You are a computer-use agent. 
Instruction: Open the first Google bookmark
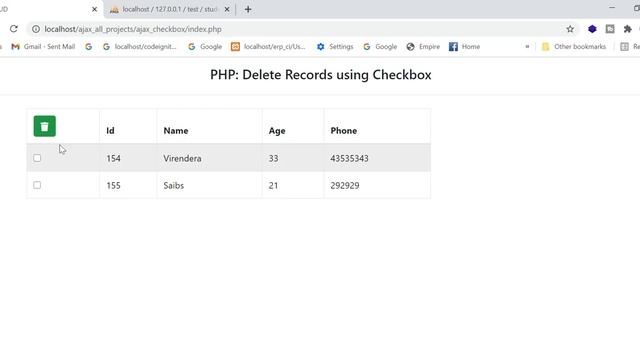[205, 47]
